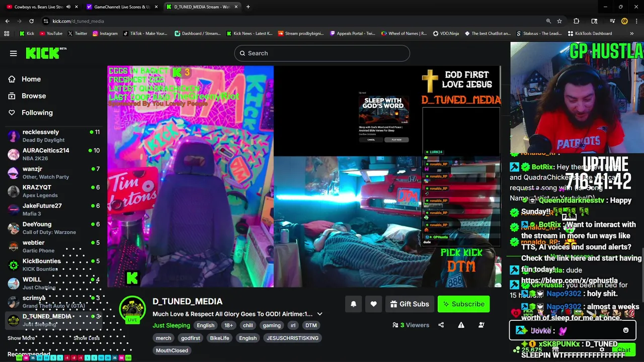
Task: Expand the bookmarks overflow chevron
Action: pos(632,34)
